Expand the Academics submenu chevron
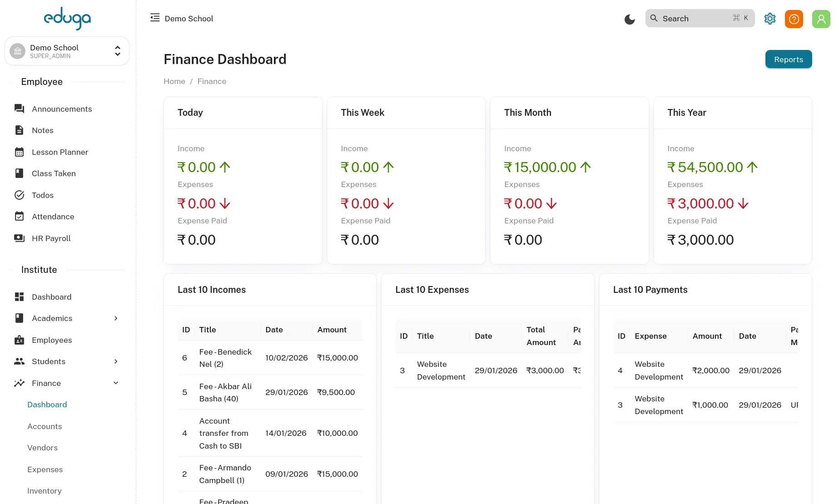 click(116, 318)
